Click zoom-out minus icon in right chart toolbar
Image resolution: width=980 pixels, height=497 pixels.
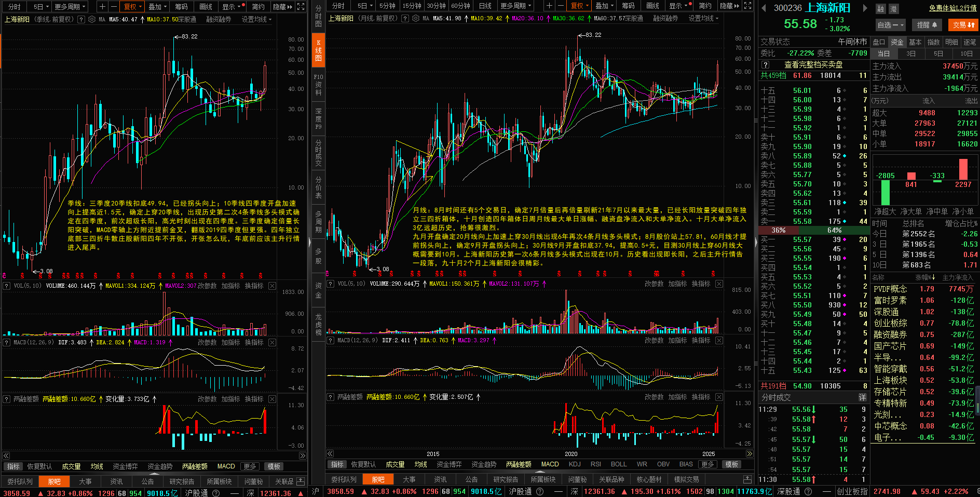pos(561,6)
